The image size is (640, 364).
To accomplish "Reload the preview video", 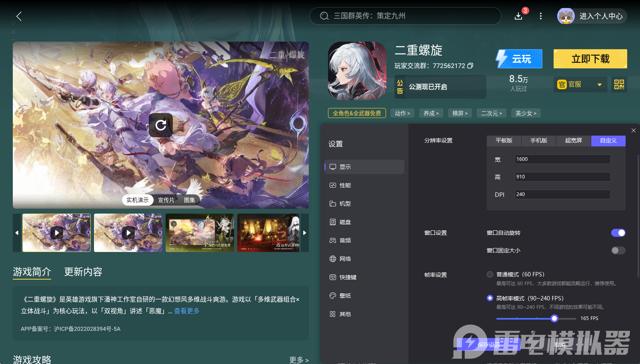I will click(161, 125).
